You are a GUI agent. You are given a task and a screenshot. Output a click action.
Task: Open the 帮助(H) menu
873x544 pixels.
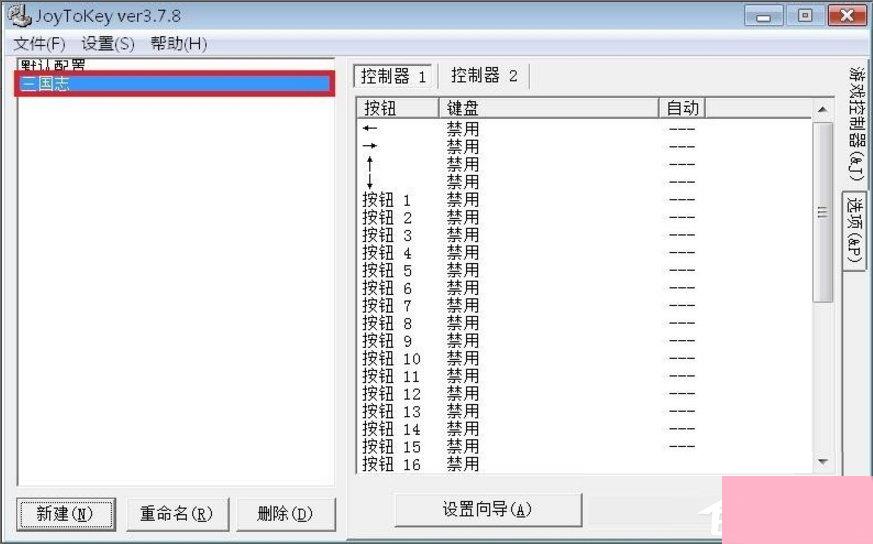pos(178,43)
